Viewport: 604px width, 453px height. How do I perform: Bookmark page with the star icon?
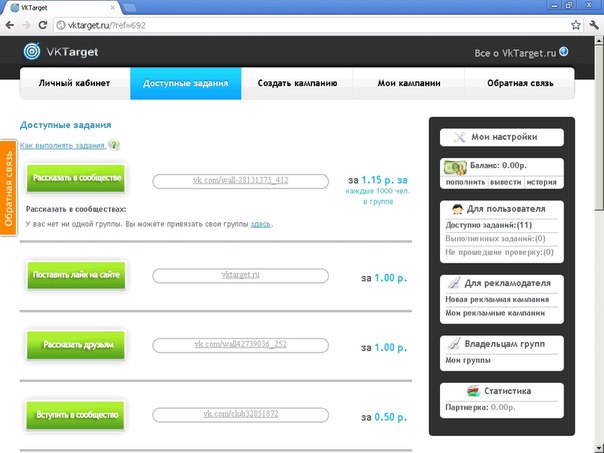click(575, 25)
